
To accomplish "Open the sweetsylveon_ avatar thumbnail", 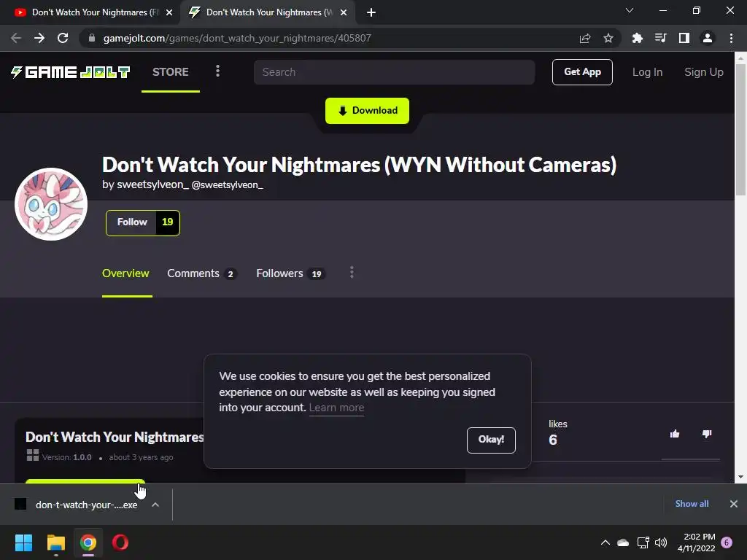I will pos(51,204).
